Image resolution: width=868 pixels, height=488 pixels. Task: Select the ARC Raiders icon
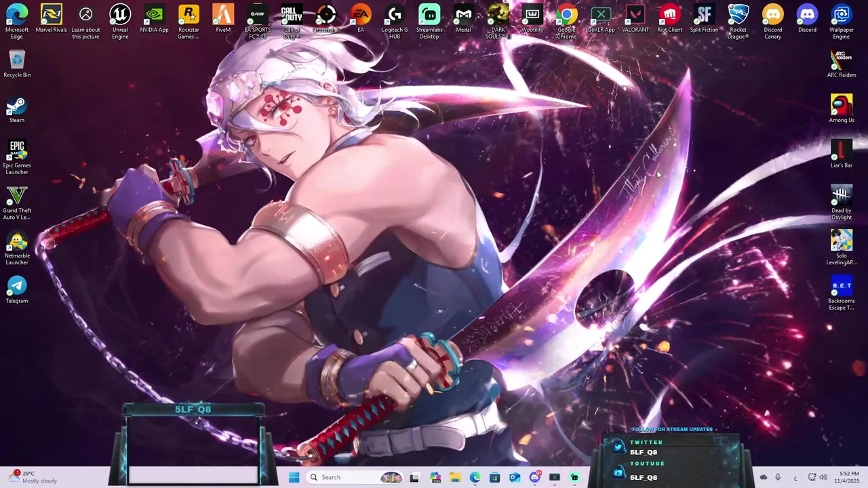coord(842,64)
